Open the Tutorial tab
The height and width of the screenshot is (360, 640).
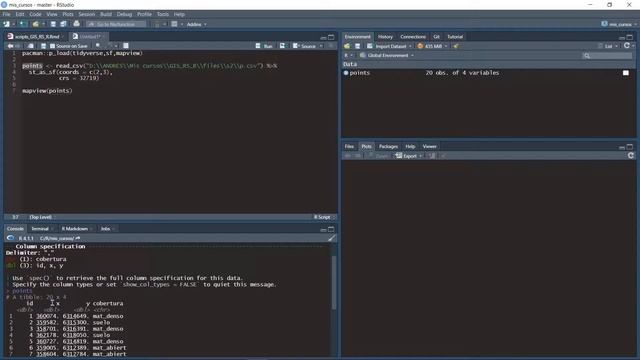pos(455,37)
